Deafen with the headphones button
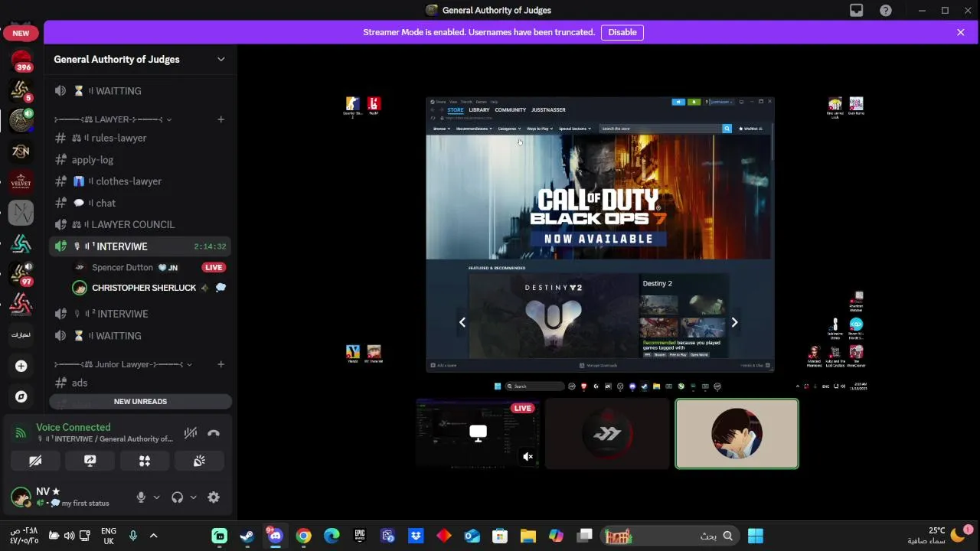 point(178,497)
